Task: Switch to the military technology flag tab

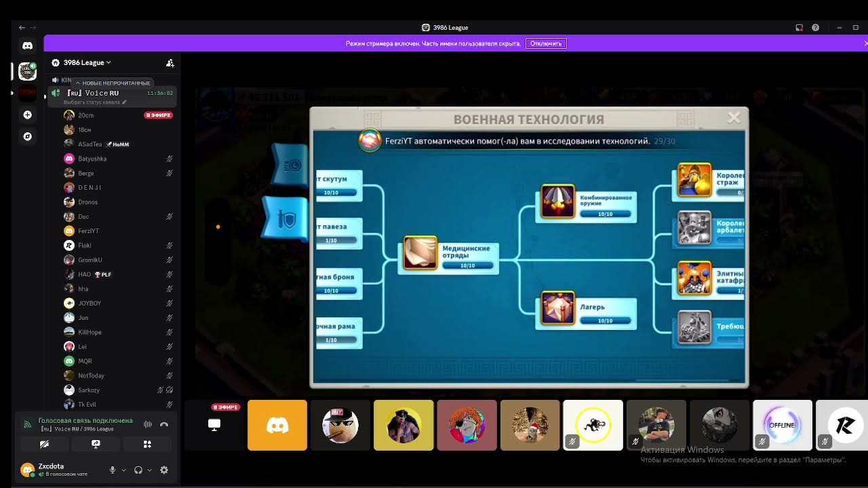Action: [x=285, y=218]
